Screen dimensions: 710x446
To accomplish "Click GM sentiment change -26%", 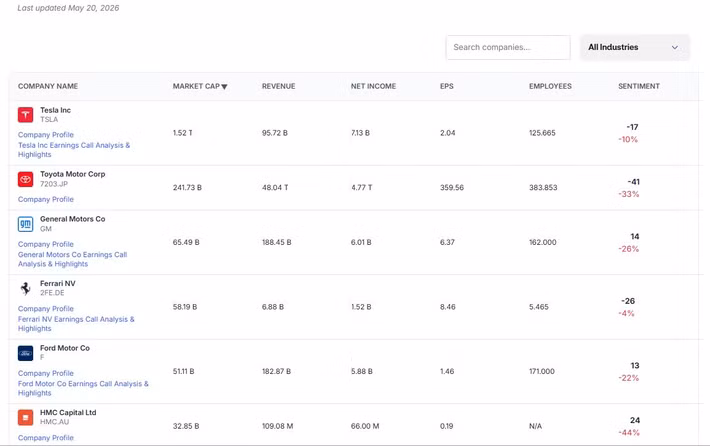I will (x=628, y=249).
